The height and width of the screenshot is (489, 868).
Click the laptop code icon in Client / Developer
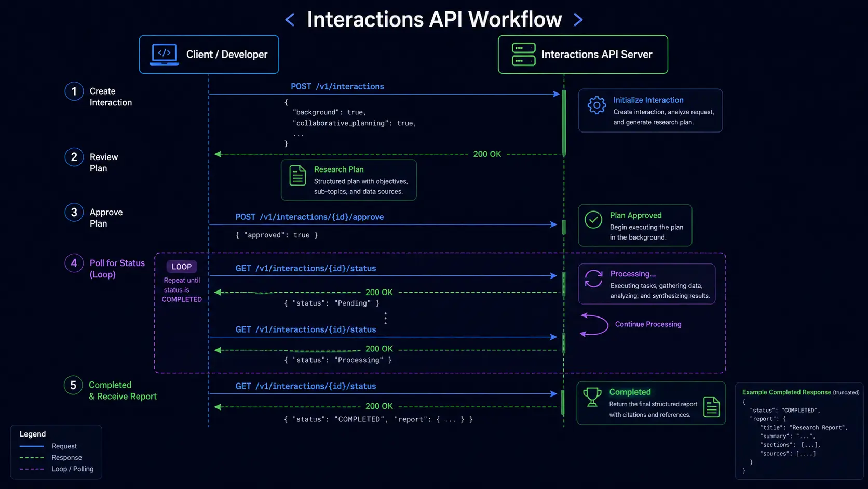click(x=164, y=55)
